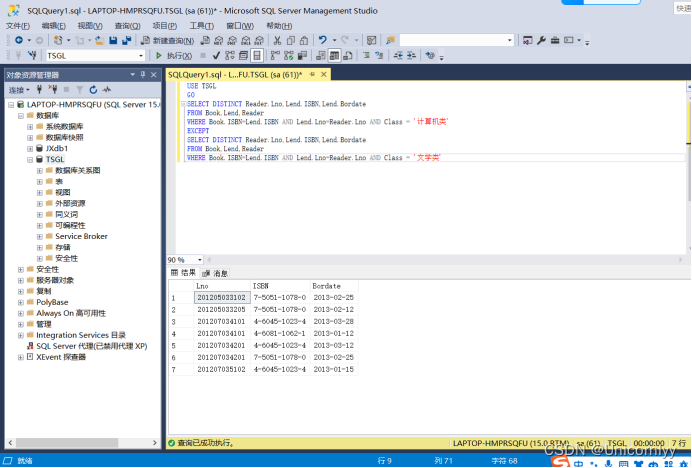Open the Edit (编辑) menu
This screenshot has width=692, height=468.
pos(53,26)
